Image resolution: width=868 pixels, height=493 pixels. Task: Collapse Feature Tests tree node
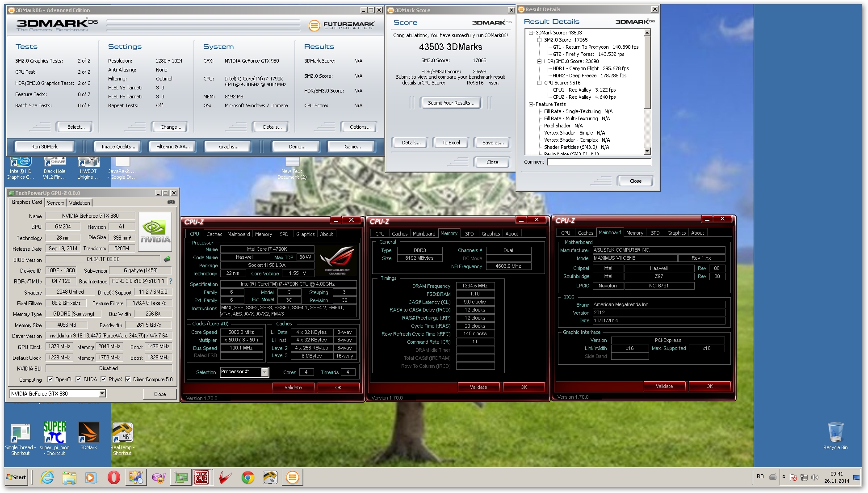click(x=531, y=104)
